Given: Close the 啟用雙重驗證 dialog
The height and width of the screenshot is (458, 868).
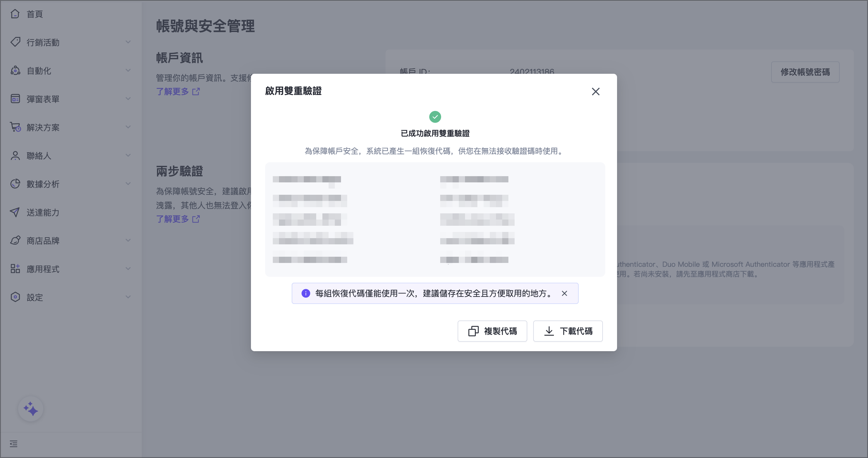Looking at the screenshot, I should pyautogui.click(x=595, y=91).
